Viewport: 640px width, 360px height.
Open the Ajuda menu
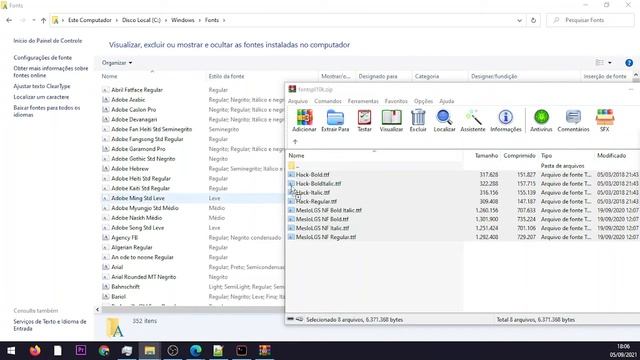click(x=447, y=101)
